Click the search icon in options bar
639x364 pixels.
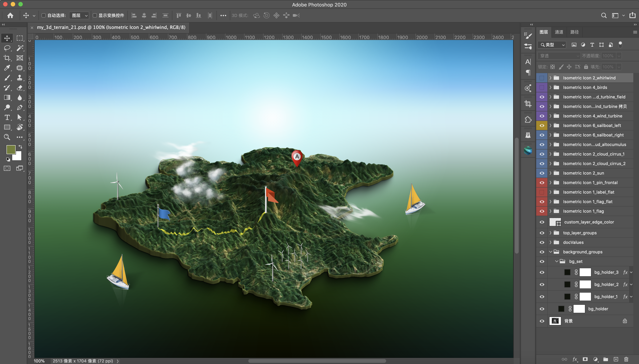tap(604, 15)
